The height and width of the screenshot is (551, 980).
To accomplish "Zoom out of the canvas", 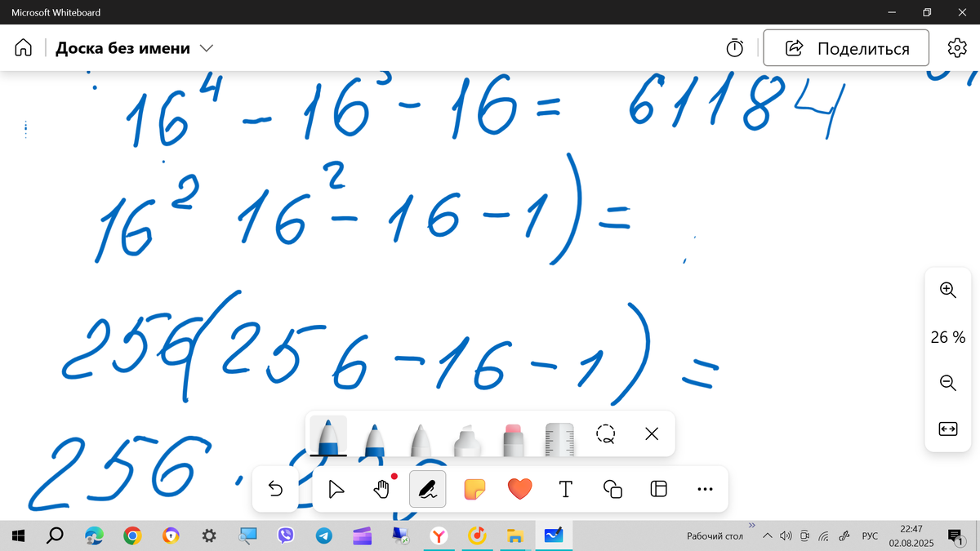I will (947, 382).
